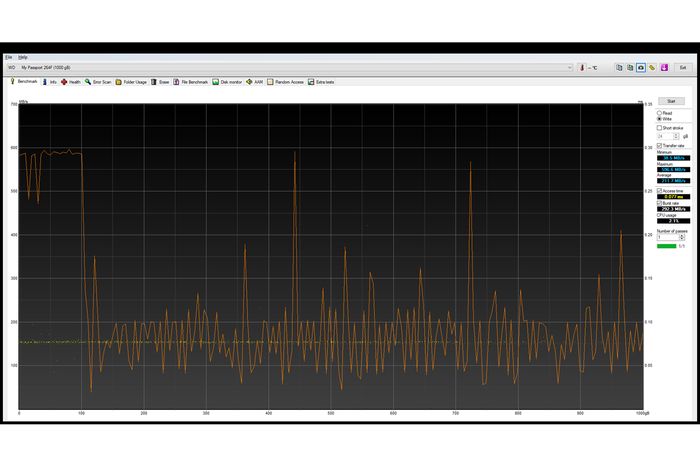700x467 pixels.
Task: Click the Info tab blue icon
Action: 45,82
